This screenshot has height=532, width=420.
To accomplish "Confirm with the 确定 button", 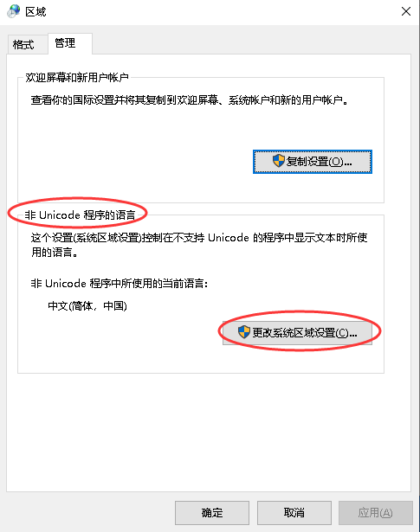I will [212, 512].
